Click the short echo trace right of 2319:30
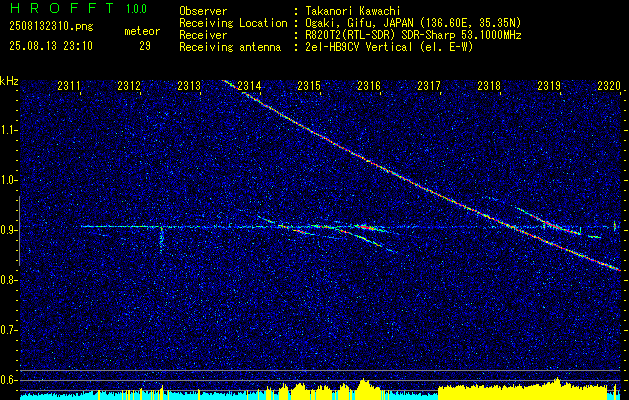The image size is (629, 400). pos(595,237)
